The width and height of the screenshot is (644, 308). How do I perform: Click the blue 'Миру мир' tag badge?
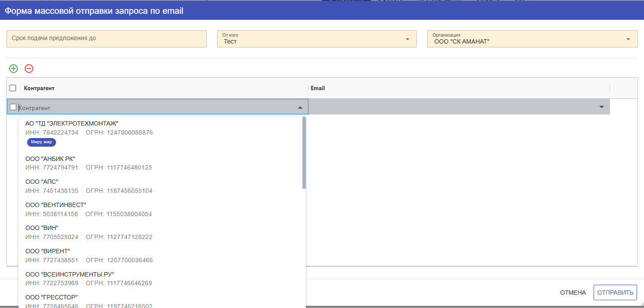tap(42, 142)
